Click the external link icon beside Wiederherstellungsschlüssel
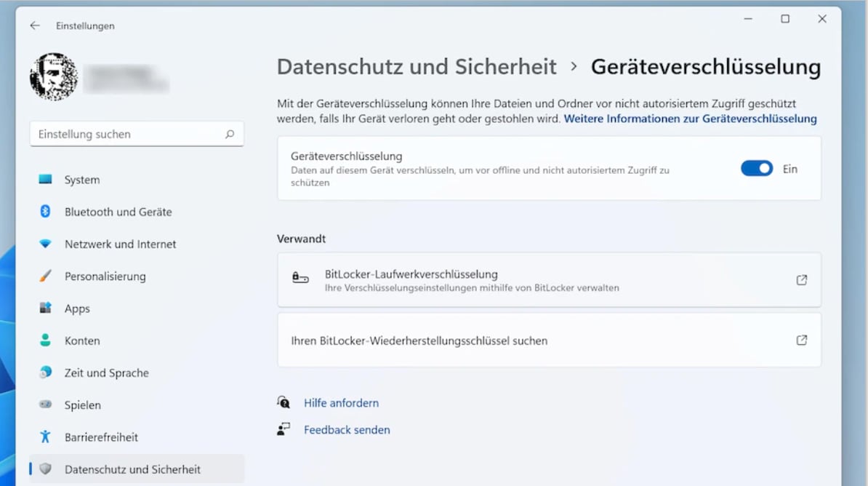Viewport: 868px width, 486px height. [x=802, y=340]
